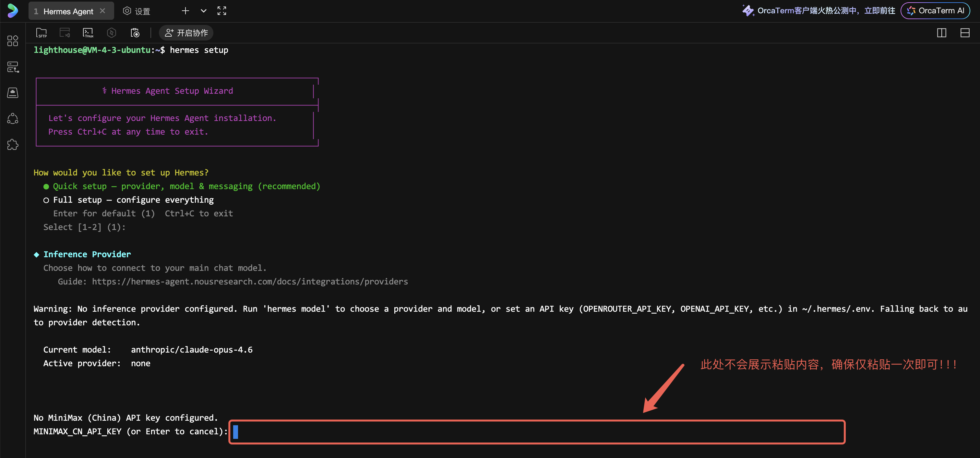This screenshot has width=980, height=458.
Task: Switch to the Hermes Agent tab
Action: click(x=68, y=11)
